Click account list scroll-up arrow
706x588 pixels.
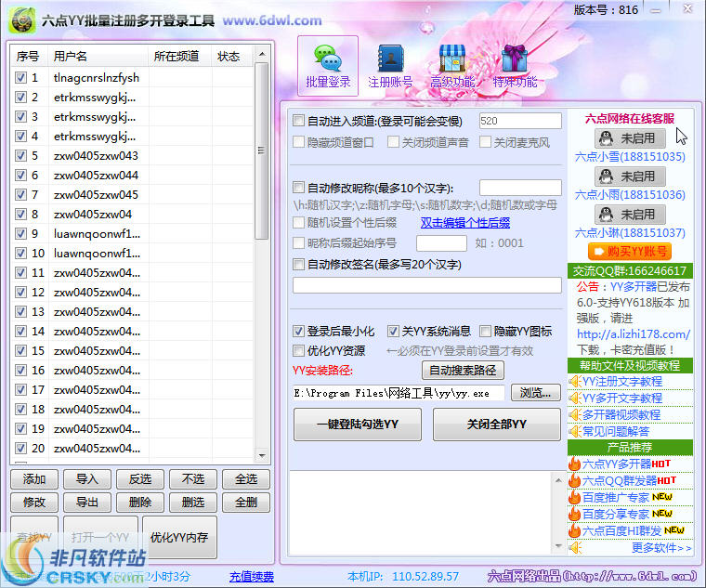262,55
